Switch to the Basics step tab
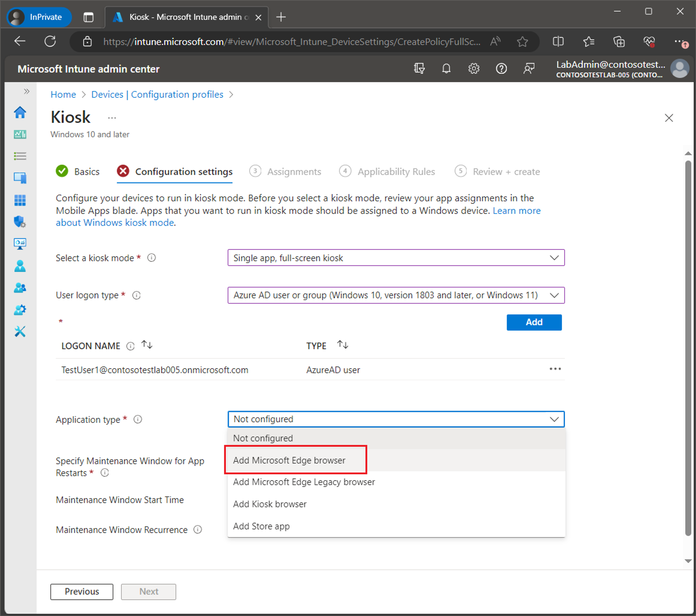696x616 pixels. click(x=78, y=171)
